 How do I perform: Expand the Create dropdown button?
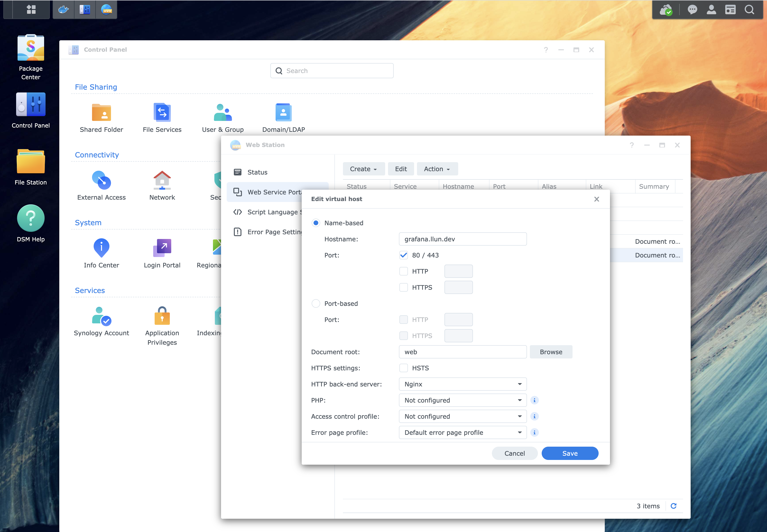pyautogui.click(x=364, y=169)
